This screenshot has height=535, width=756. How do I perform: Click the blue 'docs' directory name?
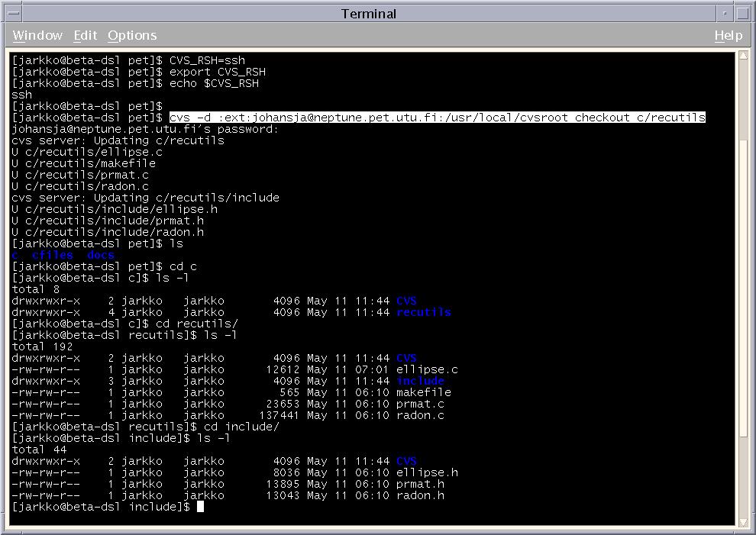click(100, 255)
